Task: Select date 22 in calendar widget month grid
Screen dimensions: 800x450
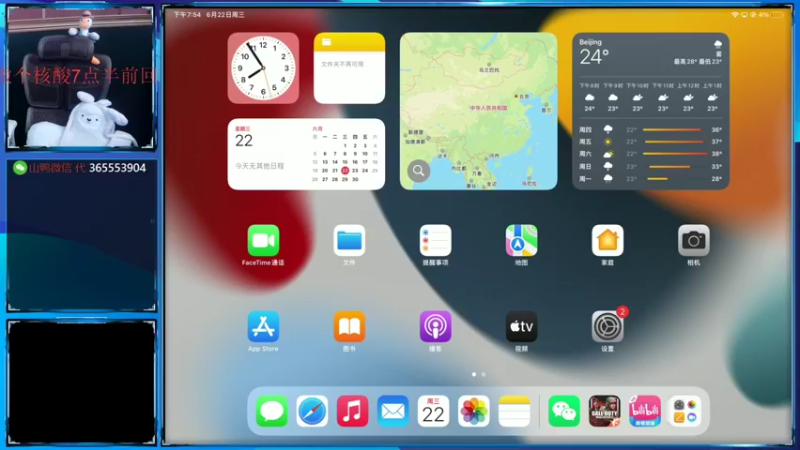Action: [x=345, y=170]
